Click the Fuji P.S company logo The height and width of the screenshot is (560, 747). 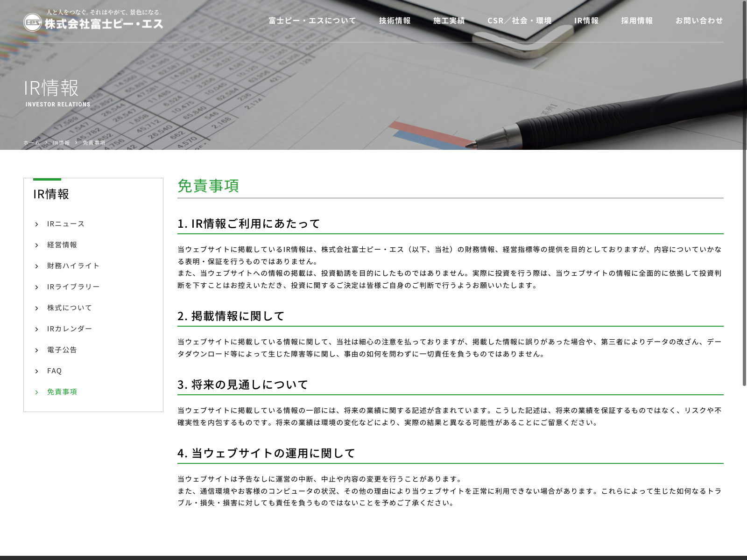point(93,21)
